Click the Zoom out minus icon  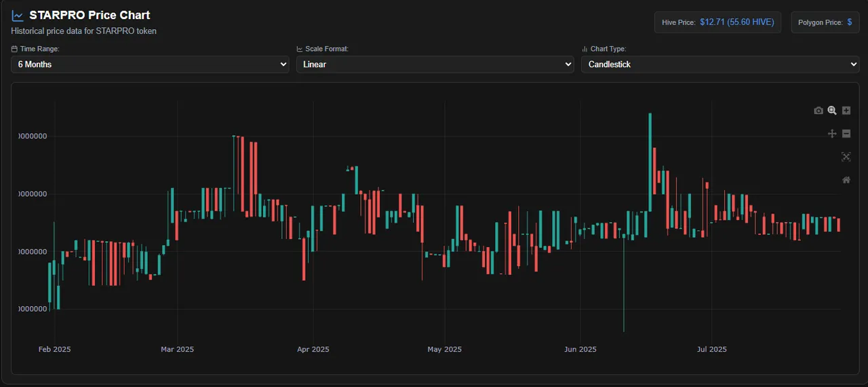pyautogui.click(x=846, y=134)
